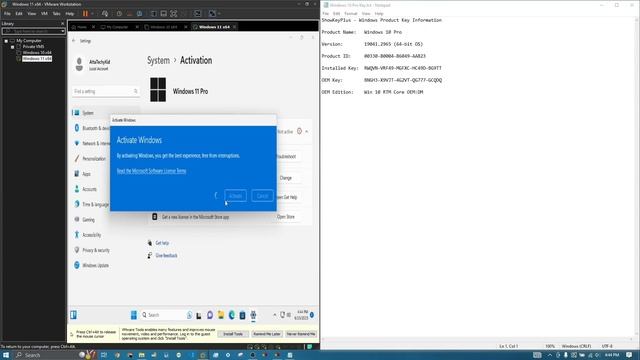
Task: Open VMware VM menu
Action: click(x=44, y=13)
